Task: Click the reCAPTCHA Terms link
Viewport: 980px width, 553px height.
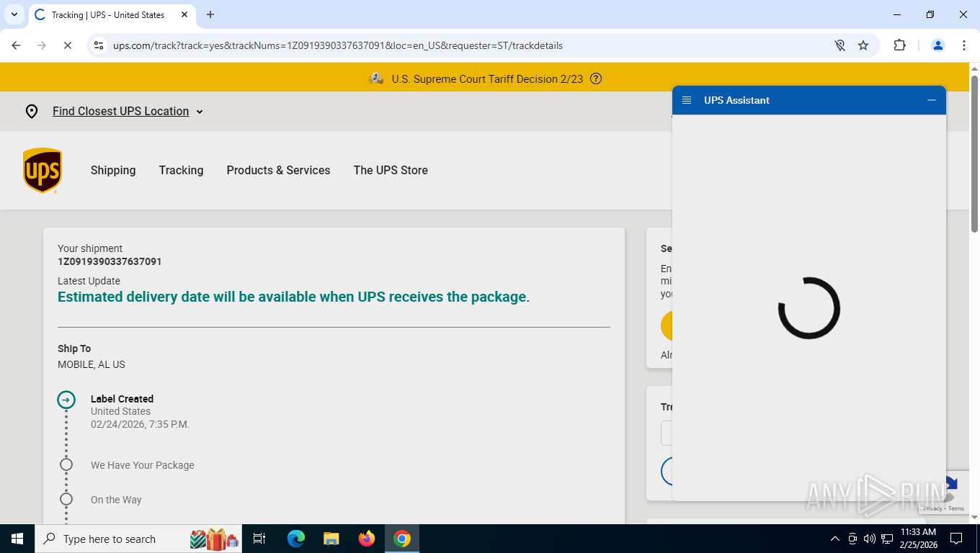Action: pos(956,508)
